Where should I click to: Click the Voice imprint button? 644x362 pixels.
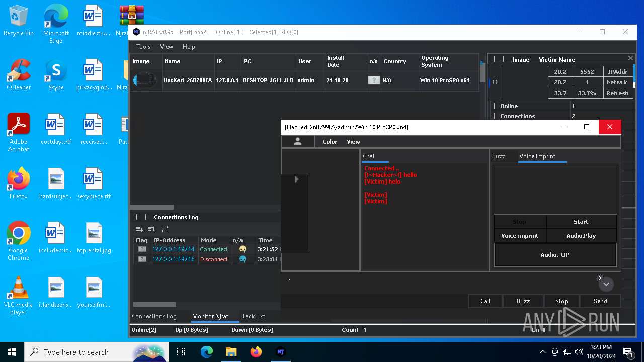click(x=520, y=236)
